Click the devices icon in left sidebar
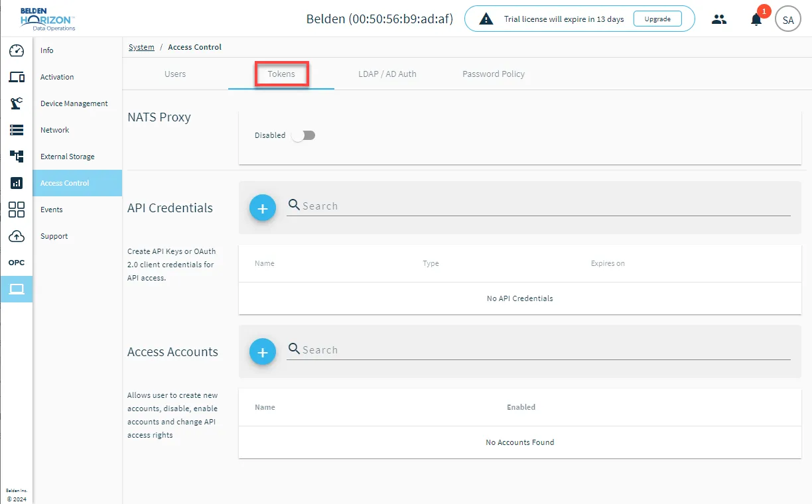Viewport: 812px width, 504px height. point(17,77)
